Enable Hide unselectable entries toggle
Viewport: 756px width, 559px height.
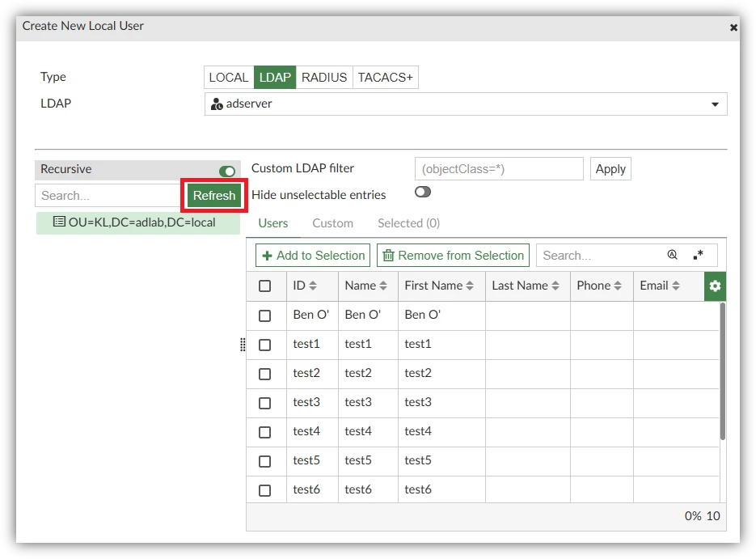(423, 192)
